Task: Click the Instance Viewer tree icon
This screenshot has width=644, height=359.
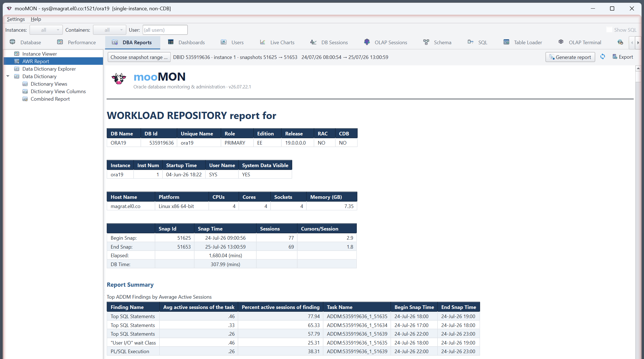Action: [x=17, y=54]
